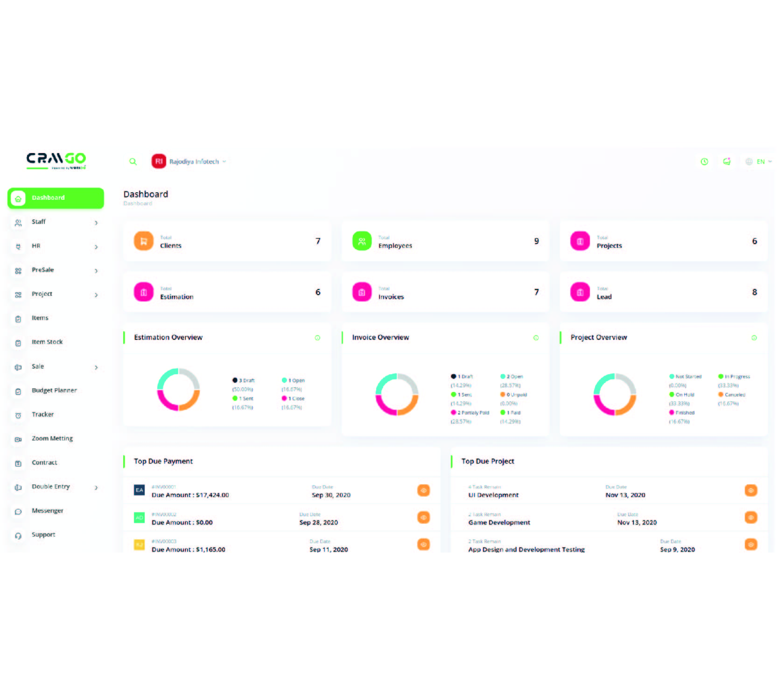This screenshot has height=700, width=778.
Task: Click the Dashboard home icon in sidebar
Action: [x=18, y=198]
